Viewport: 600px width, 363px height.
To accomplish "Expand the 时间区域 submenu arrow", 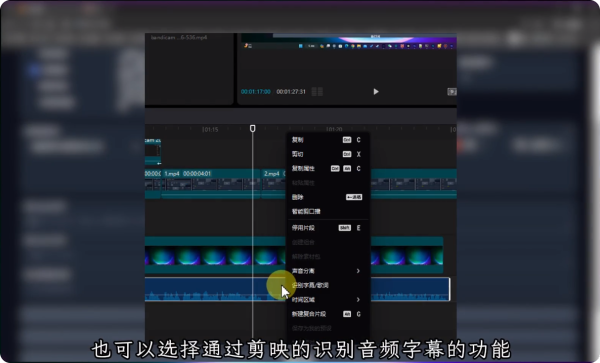I will (x=358, y=300).
